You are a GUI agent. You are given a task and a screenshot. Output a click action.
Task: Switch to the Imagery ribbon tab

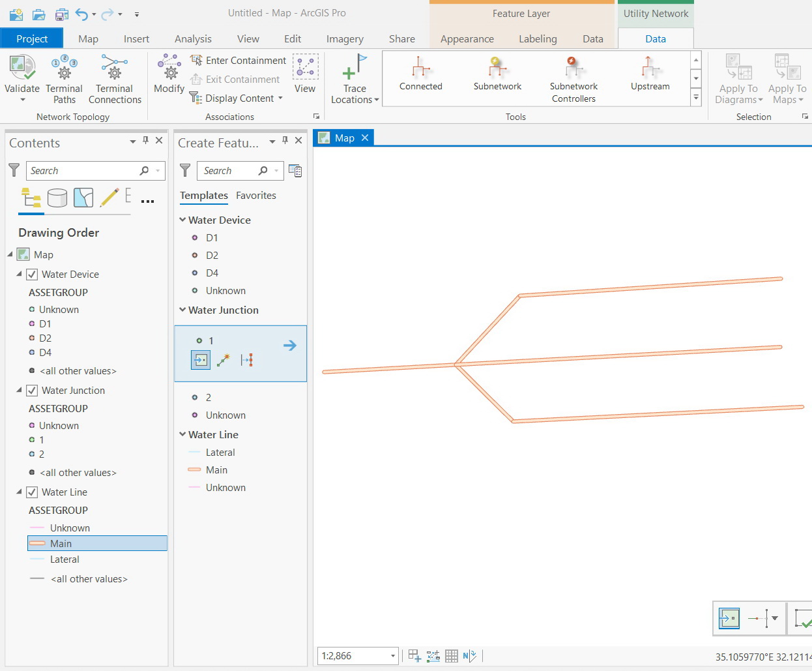click(x=345, y=39)
